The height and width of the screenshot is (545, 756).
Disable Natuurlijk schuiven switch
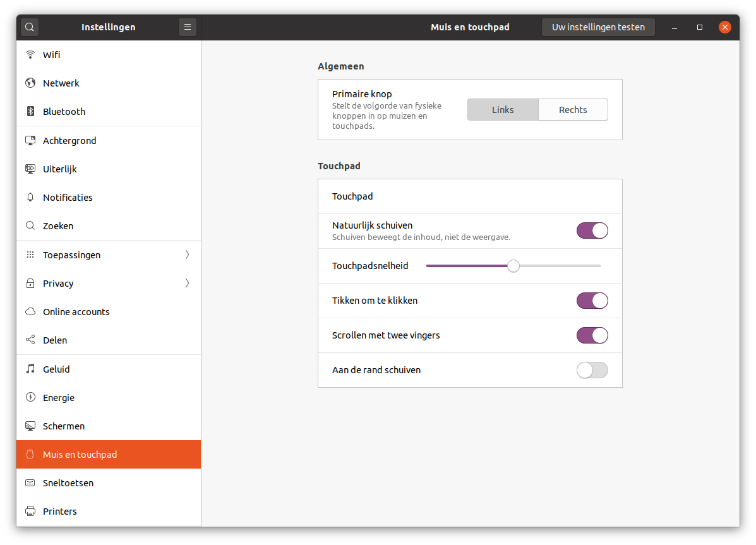coord(592,231)
